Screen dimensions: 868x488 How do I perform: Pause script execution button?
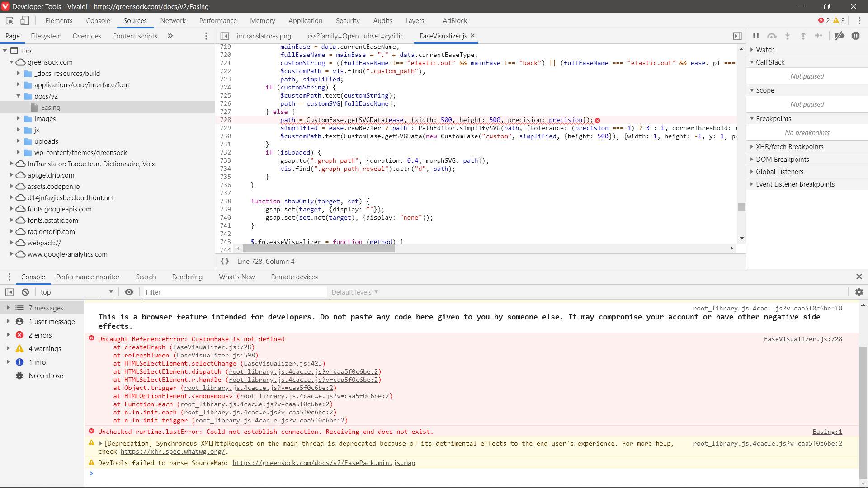click(x=756, y=36)
